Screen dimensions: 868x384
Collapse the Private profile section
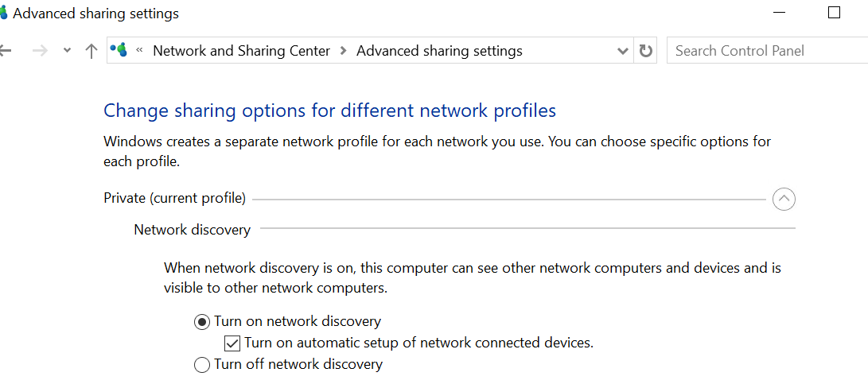point(784,198)
